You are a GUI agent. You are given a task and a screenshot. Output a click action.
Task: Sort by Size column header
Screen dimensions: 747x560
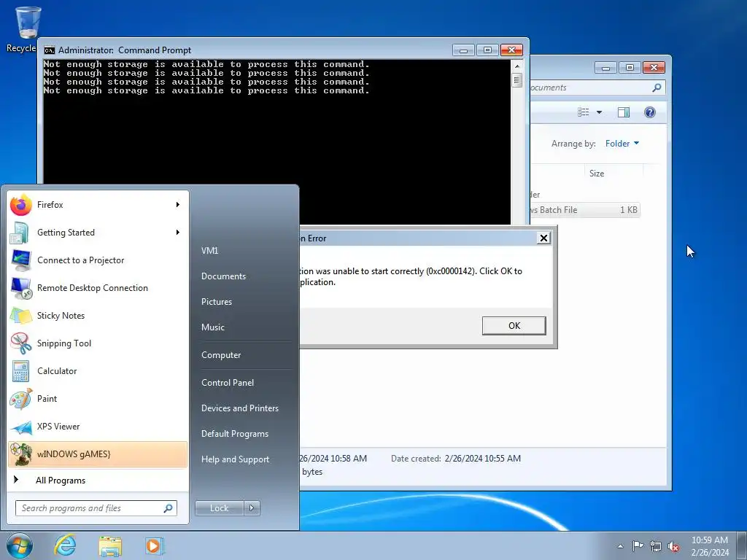(614, 174)
